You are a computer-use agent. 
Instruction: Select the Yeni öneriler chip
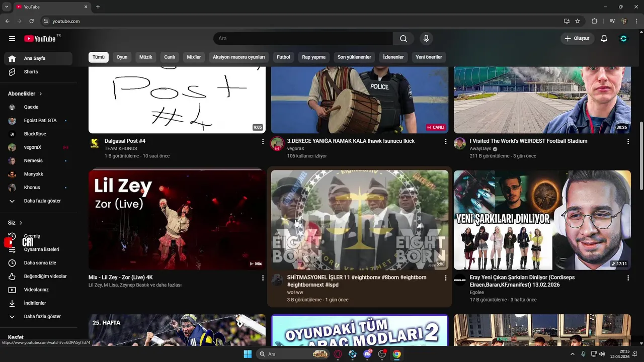[x=429, y=57]
